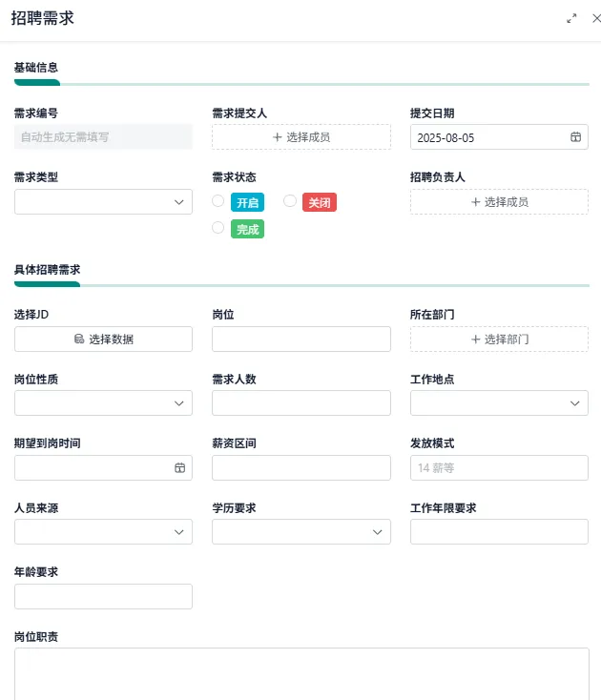Click the expand dialog fullscreen icon
The height and width of the screenshot is (700, 601).
pos(571,18)
